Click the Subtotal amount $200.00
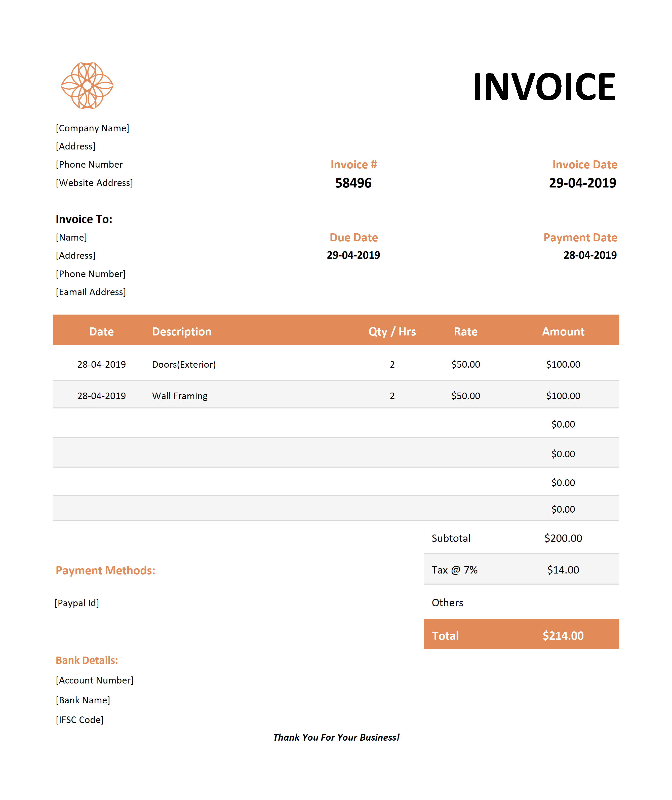The width and height of the screenshot is (672, 800). 563,538
